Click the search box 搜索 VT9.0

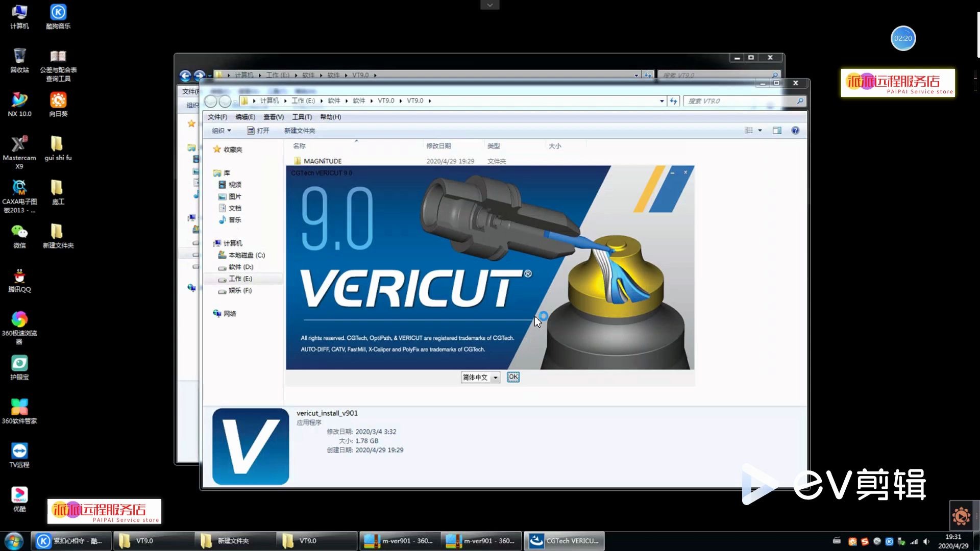(x=745, y=101)
